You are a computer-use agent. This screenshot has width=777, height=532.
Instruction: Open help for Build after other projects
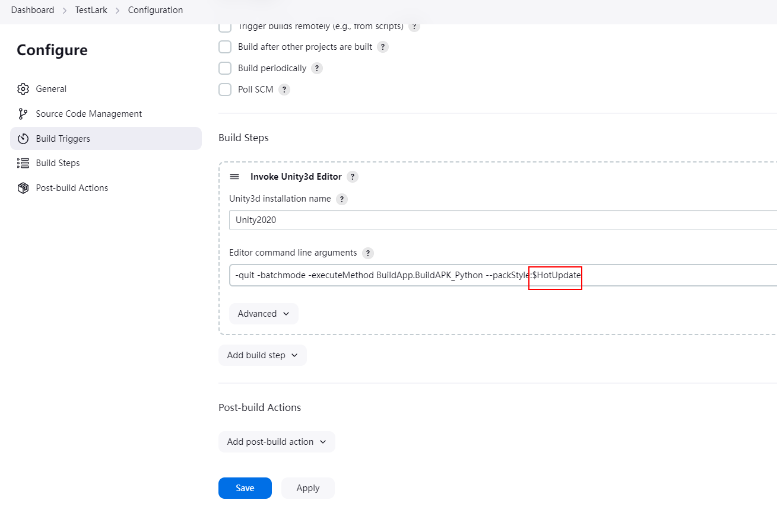[383, 47]
